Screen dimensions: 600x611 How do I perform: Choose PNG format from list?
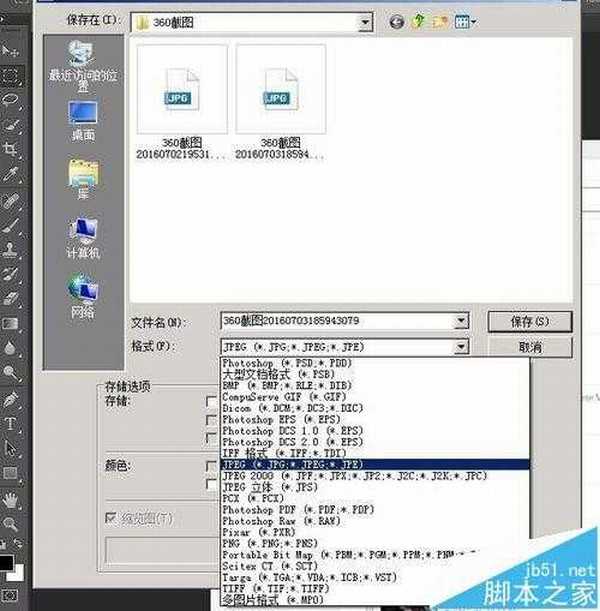[x=375, y=544]
